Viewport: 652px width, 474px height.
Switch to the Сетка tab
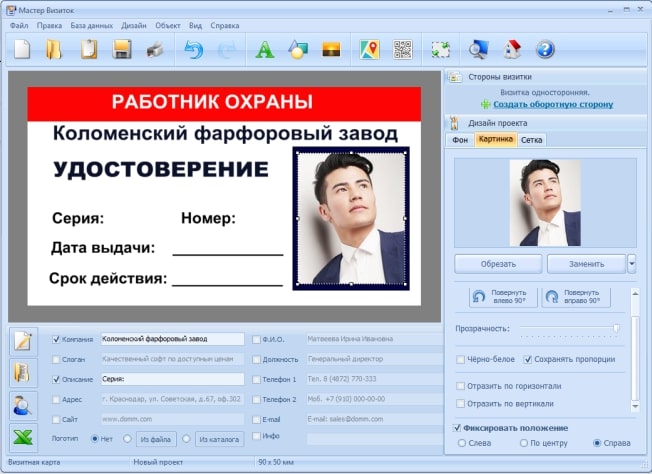click(x=532, y=140)
